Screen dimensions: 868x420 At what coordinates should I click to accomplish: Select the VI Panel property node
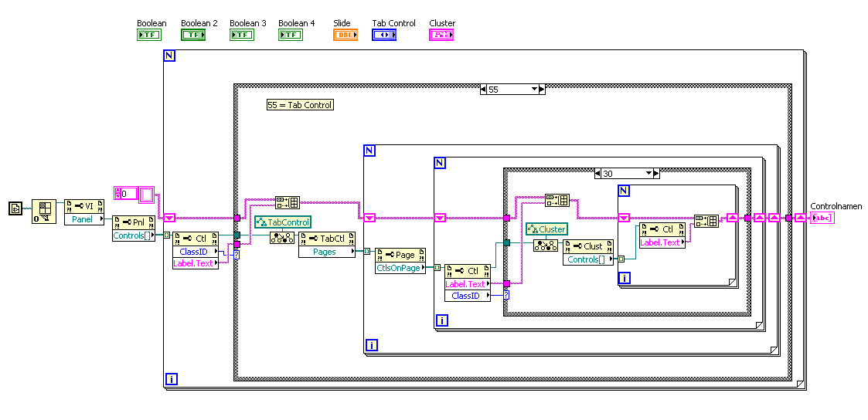pos(85,213)
